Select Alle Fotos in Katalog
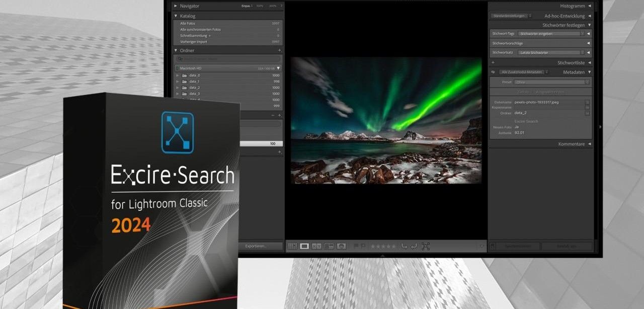 tap(229, 24)
